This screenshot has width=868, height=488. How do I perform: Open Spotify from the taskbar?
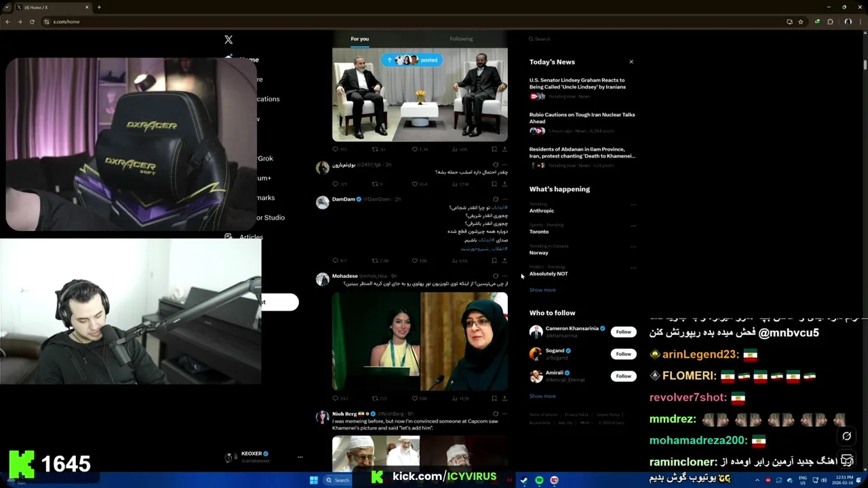point(539,480)
